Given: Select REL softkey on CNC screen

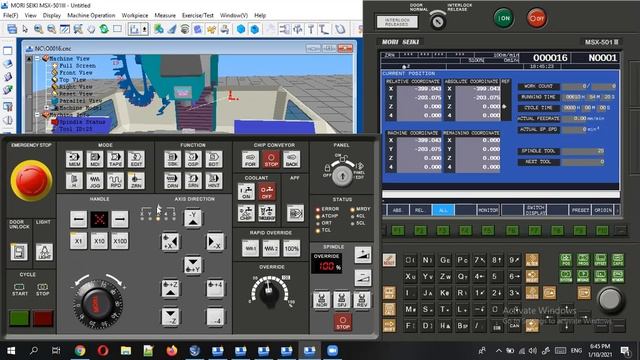Looking at the screenshot, I should pyautogui.click(x=420, y=210).
